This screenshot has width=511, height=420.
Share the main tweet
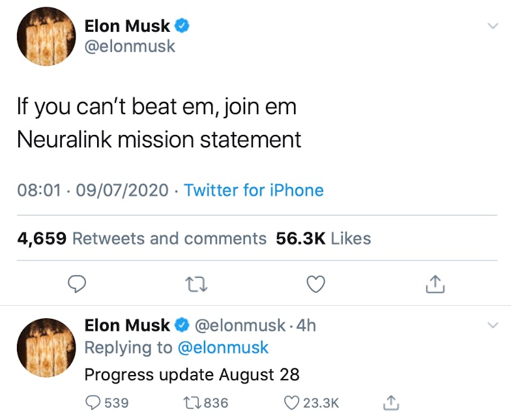[x=434, y=284]
